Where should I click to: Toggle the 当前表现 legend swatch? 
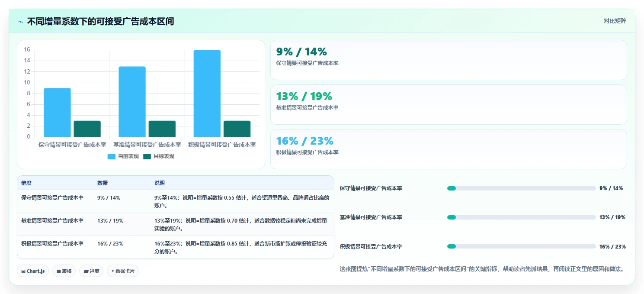pyautogui.click(x=112, y=157)
